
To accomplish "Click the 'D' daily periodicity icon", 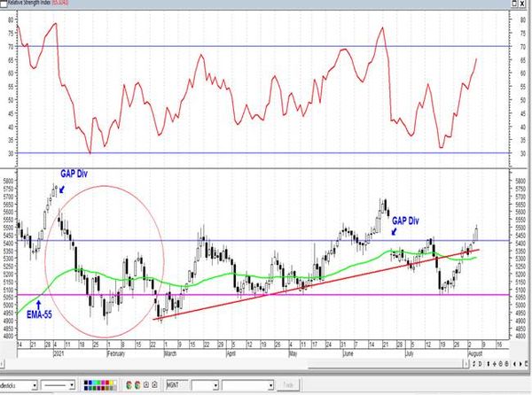I will 480,364.
